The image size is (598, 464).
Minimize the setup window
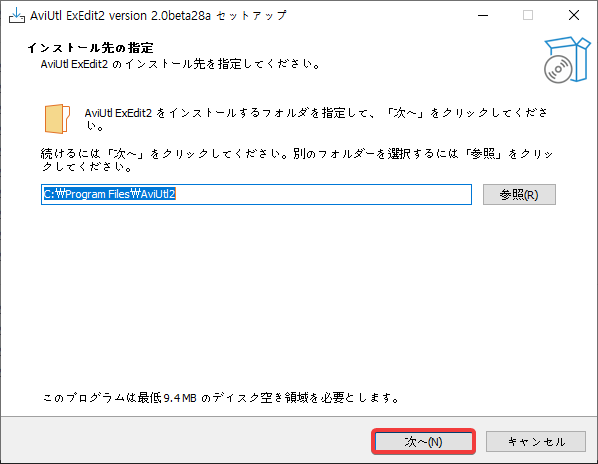click(483, 16)
